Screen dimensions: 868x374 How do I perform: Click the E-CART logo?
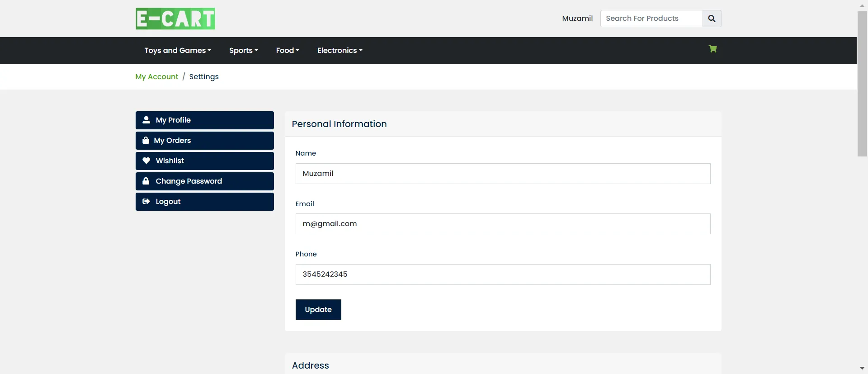pyautogui.click(x=175, y=19)
